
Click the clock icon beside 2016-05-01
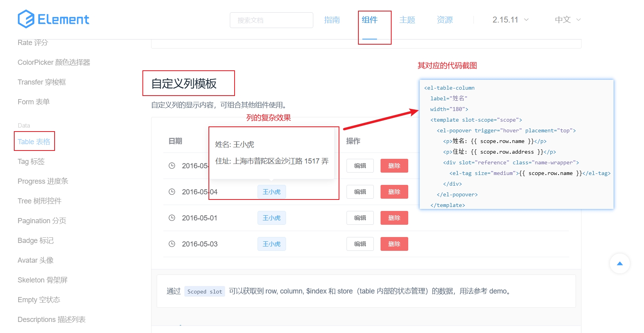172,218
